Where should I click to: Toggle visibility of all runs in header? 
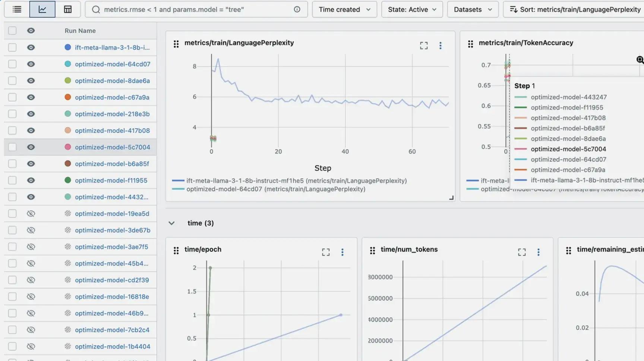point(31,31)
